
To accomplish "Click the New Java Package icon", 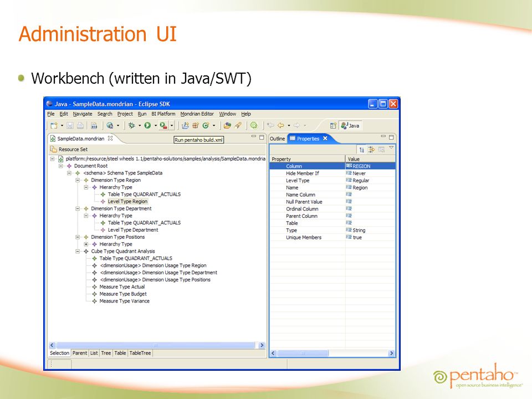I will (x=196, y=126).
